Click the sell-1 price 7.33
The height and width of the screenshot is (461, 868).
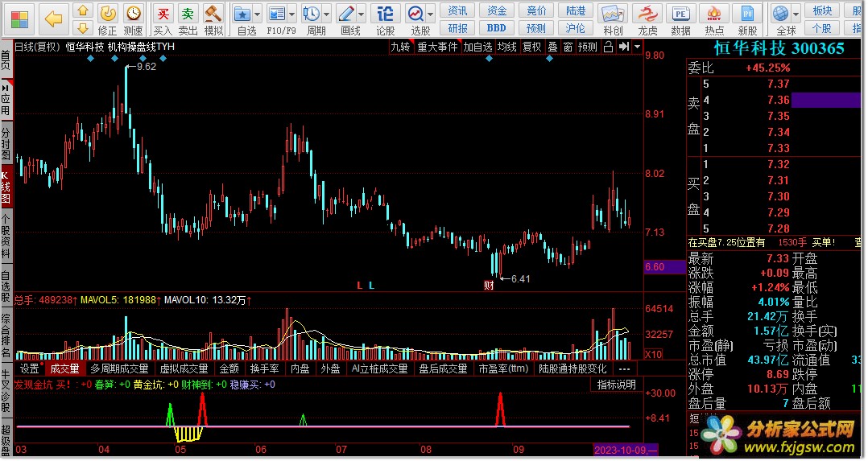point(779,148)
